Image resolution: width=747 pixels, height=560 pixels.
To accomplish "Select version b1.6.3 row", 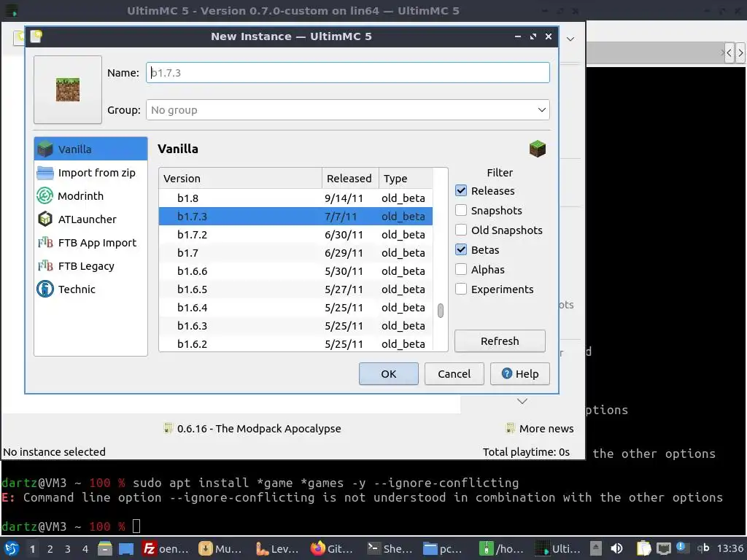I will [x=295, y=326].
